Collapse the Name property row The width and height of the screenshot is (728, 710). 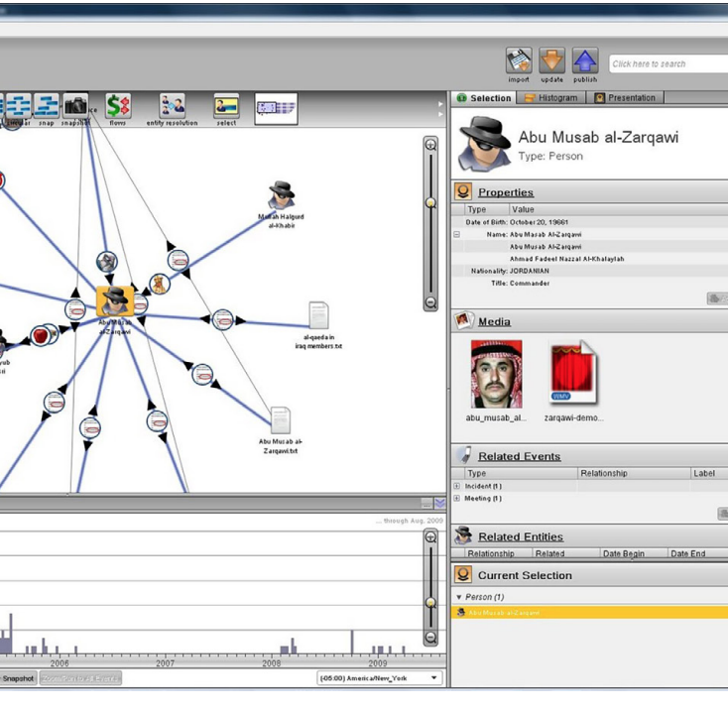457,235
